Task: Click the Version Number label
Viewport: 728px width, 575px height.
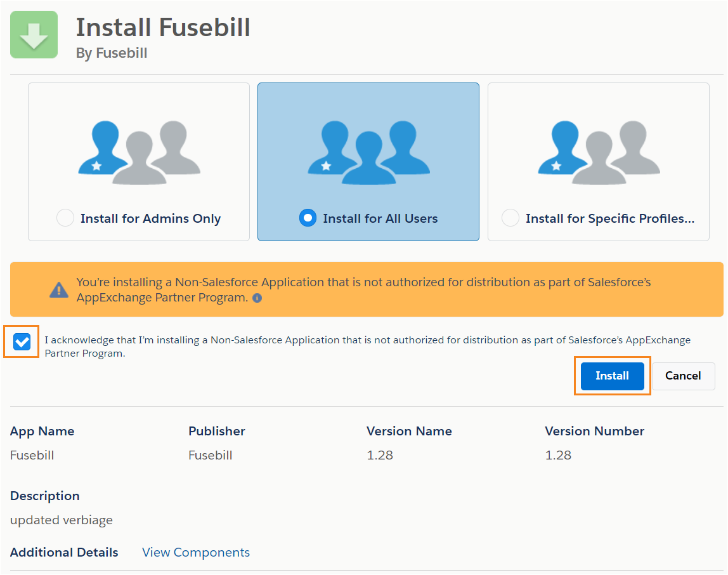Action: 595,432
